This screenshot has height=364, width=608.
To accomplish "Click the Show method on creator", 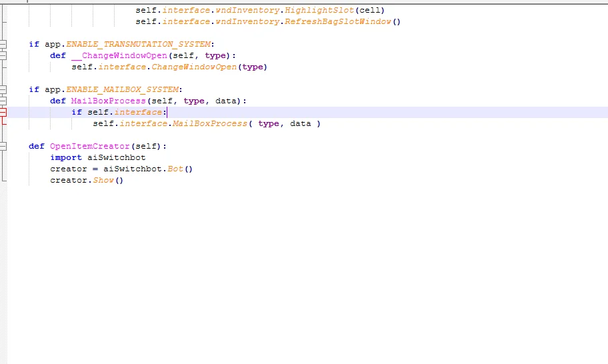I will coord(103,180).
